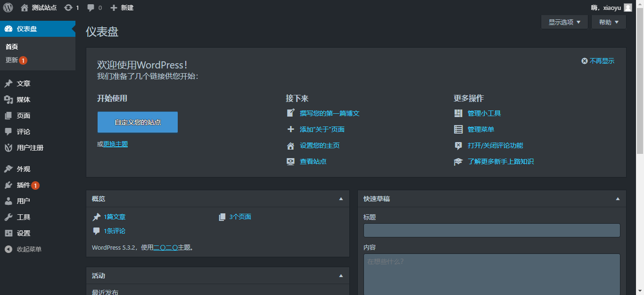Open the xiaoyu user avatar
The image size is (644, 295).
pyautogui.click(x=628, y=8)
